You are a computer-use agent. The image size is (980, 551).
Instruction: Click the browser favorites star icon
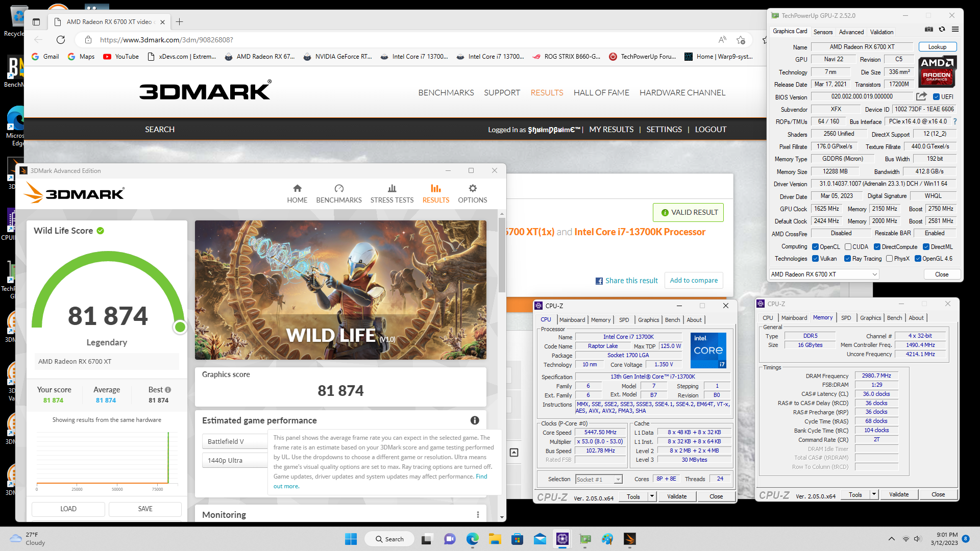click(x=741, y=40)
